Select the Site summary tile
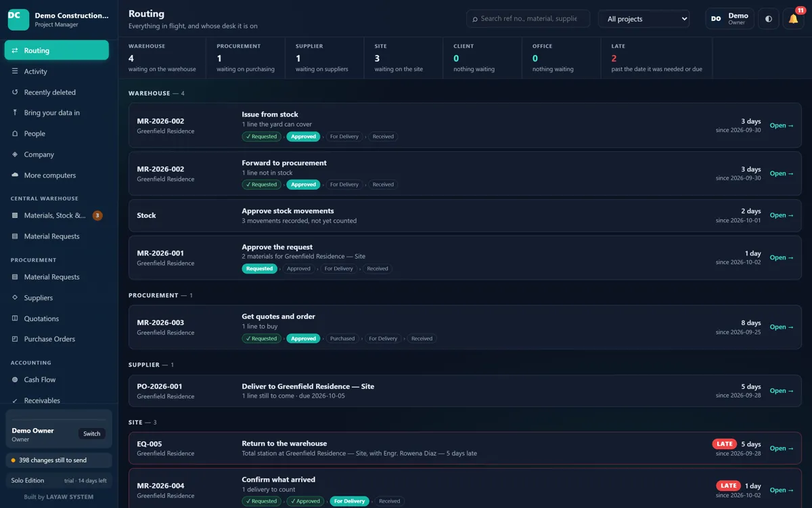 [403, 58]
